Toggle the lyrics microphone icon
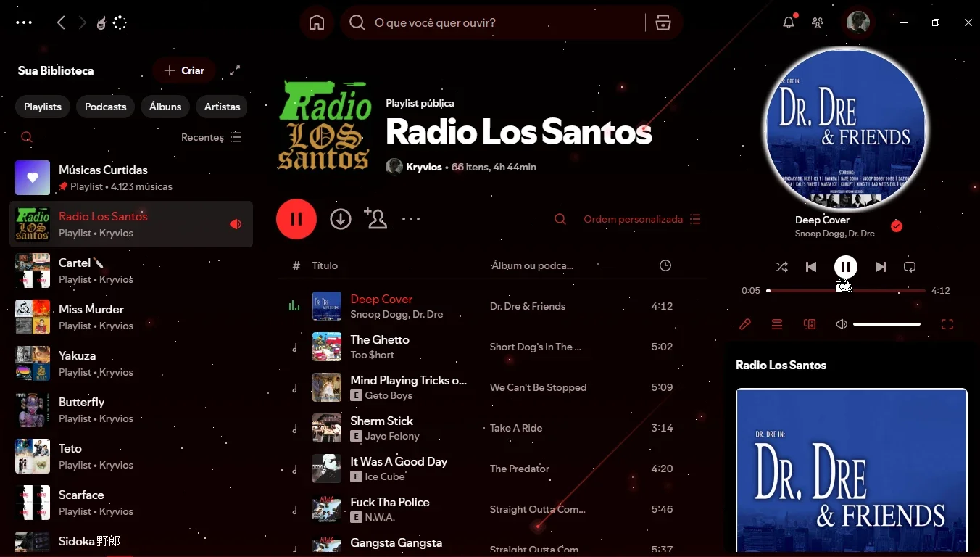980x557 pixels. click(x=745, y=324)
